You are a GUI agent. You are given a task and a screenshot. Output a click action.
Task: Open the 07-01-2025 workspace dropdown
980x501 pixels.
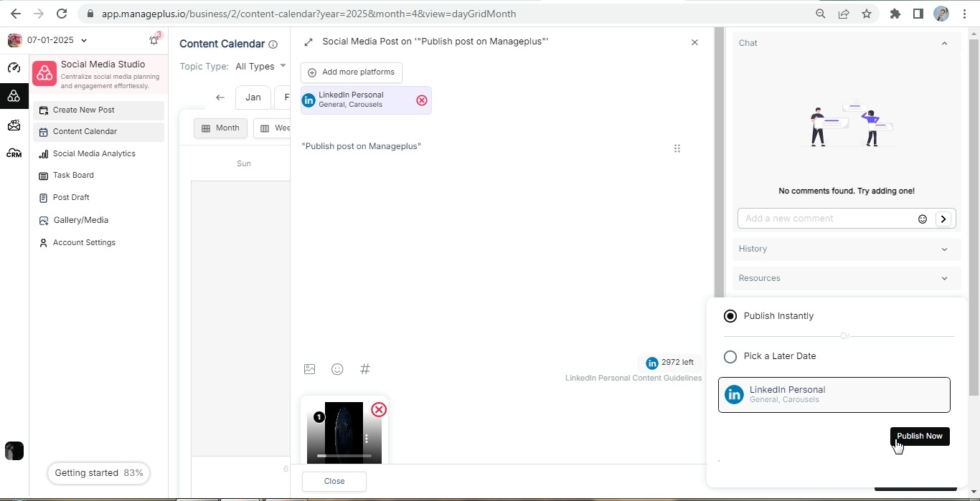pyautogui.click(x=57, y=40)
